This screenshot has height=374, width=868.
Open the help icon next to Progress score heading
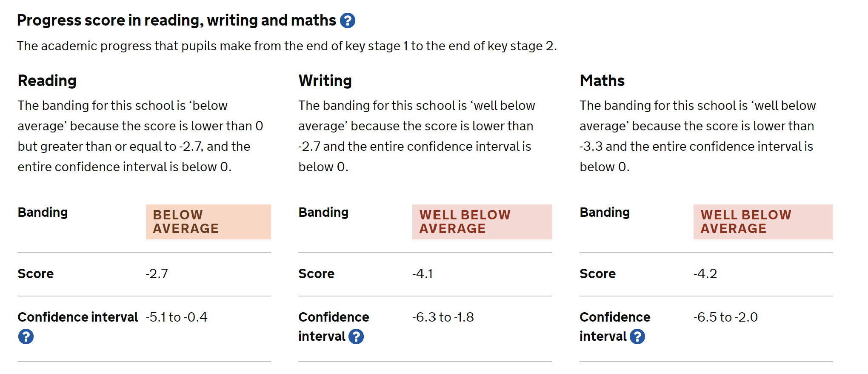[x=348, y=20]
